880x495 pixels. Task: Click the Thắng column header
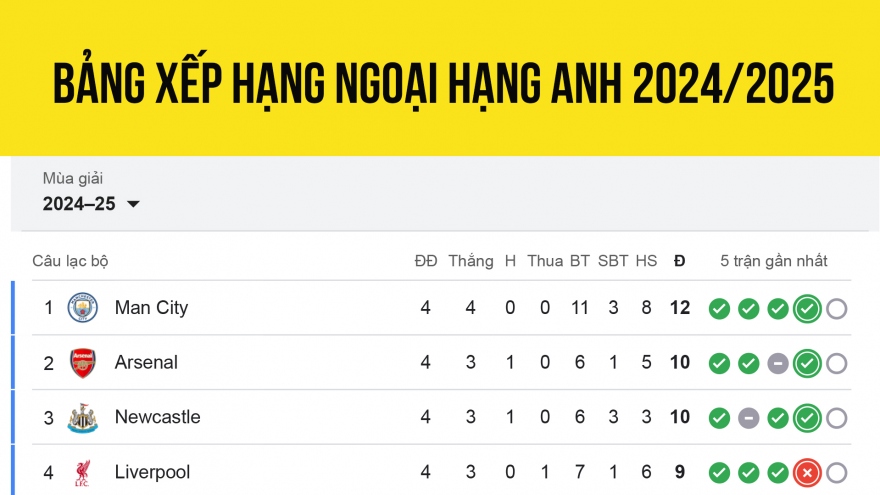click(470, 261)
